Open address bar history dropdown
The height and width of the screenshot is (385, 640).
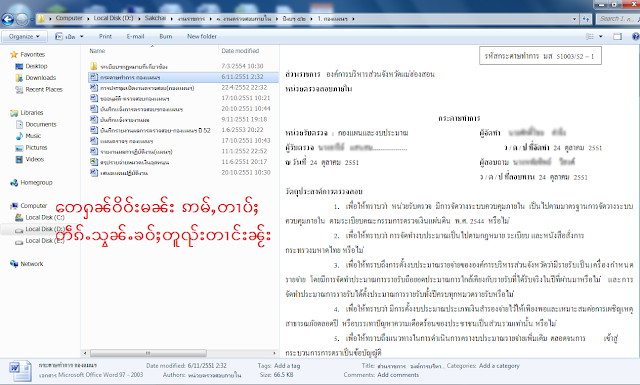click(574, 19)
